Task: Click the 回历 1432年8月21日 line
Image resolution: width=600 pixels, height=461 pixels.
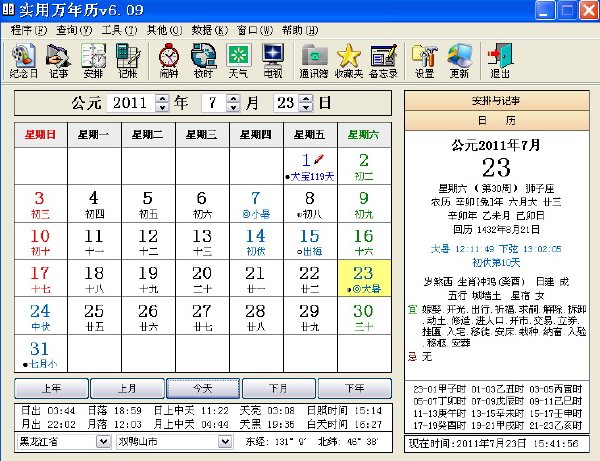Action: (496, 230)
